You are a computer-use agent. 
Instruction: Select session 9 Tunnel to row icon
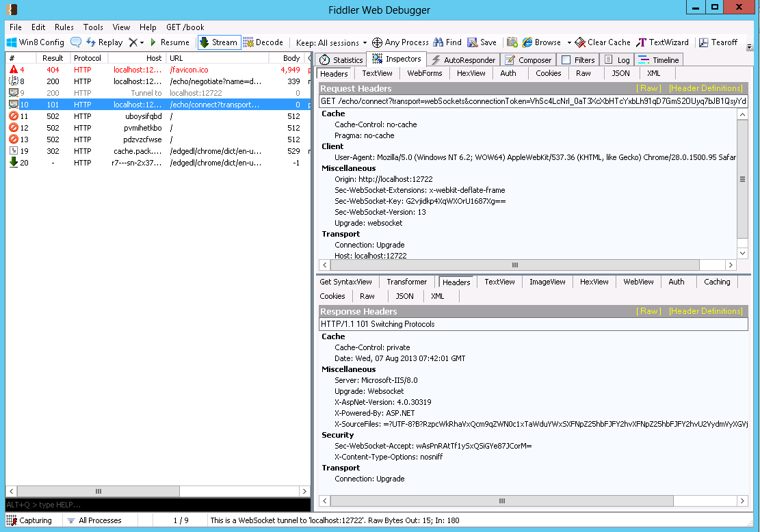point(14,92)
